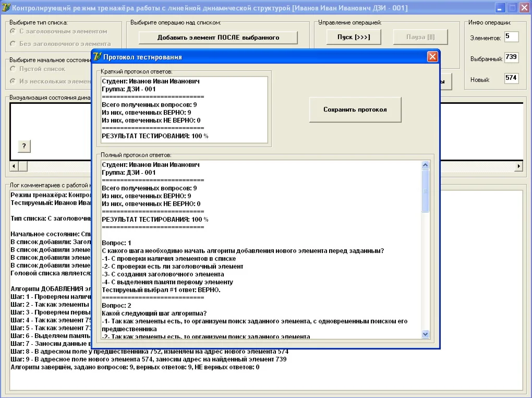Screen dimensions: 532x398
Task: Minimize the main trainer window
Action: click(500, 8)
